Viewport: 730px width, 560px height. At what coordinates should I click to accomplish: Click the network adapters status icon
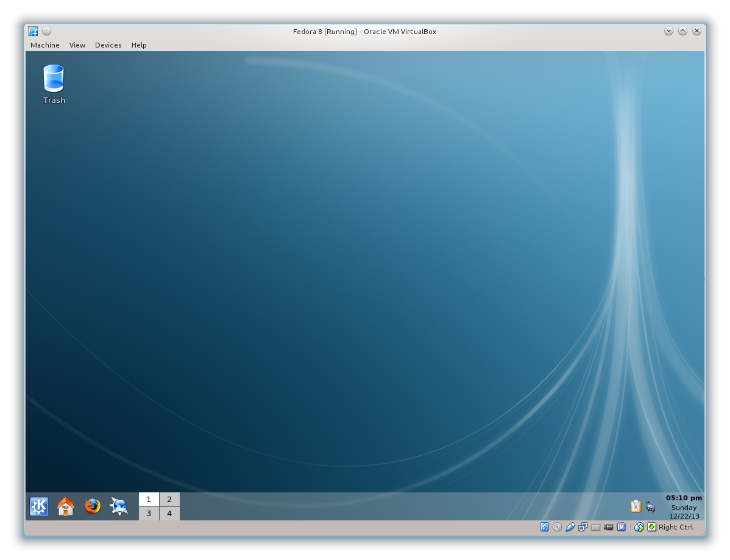click(x=583, y=527)
